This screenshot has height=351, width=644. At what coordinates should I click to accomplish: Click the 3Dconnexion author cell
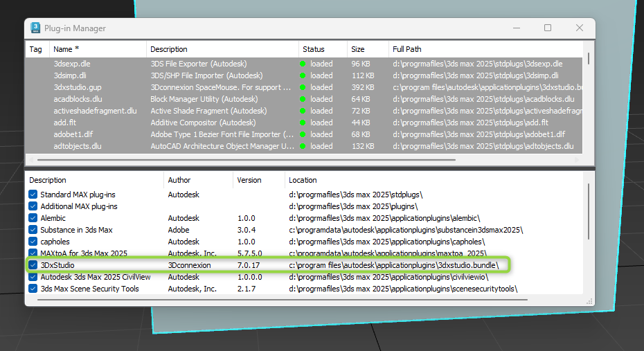coord(189,265)
